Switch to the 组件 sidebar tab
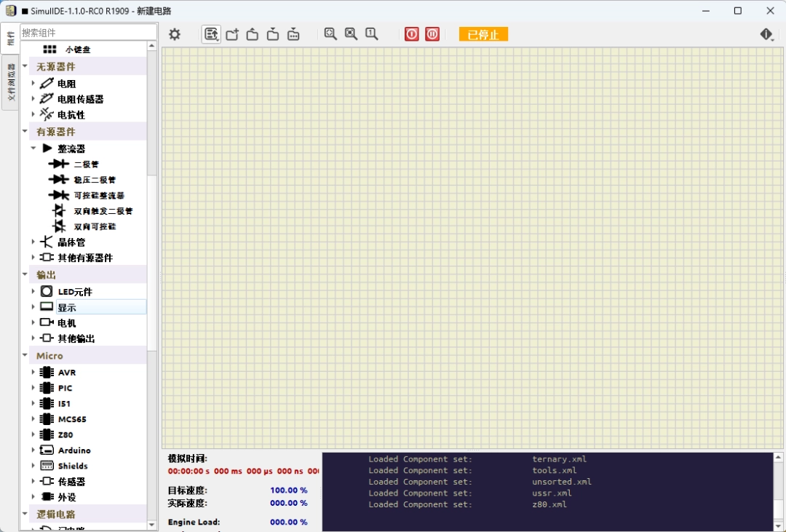Screen dimensions: 786x532 point(10,36)
